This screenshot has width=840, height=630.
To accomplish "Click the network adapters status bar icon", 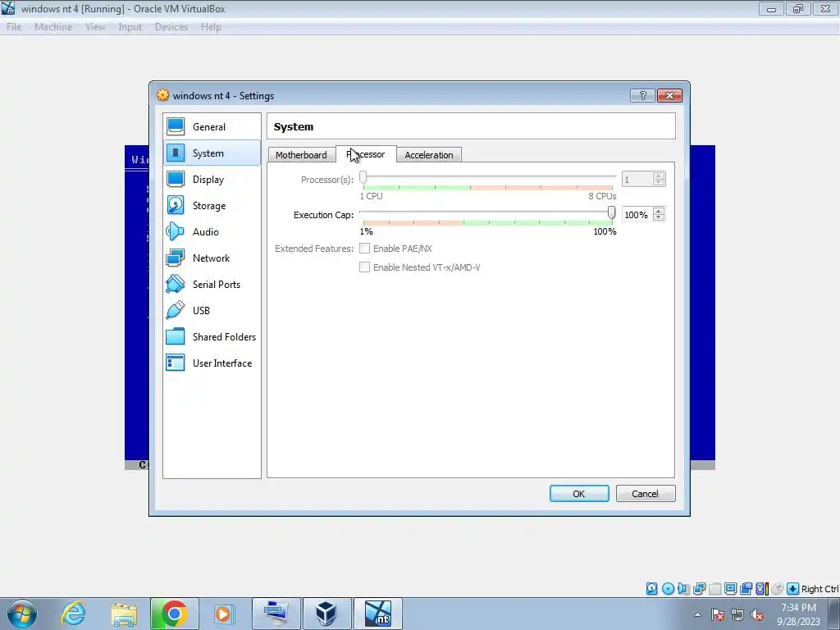I will tap(699, 589).
